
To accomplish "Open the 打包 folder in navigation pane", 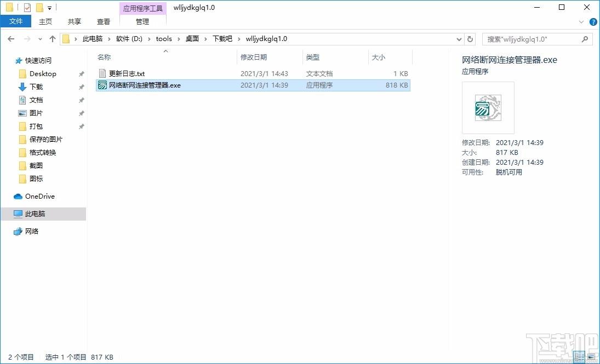I will point(36,126).
